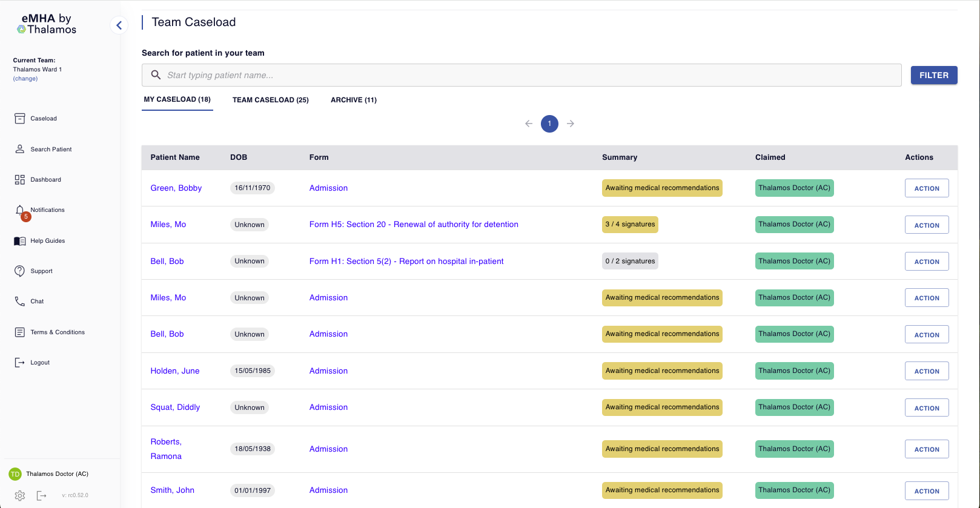Go to the previous page arrow
The height and width of the screenshot is (508, 980).
point(529,124)
